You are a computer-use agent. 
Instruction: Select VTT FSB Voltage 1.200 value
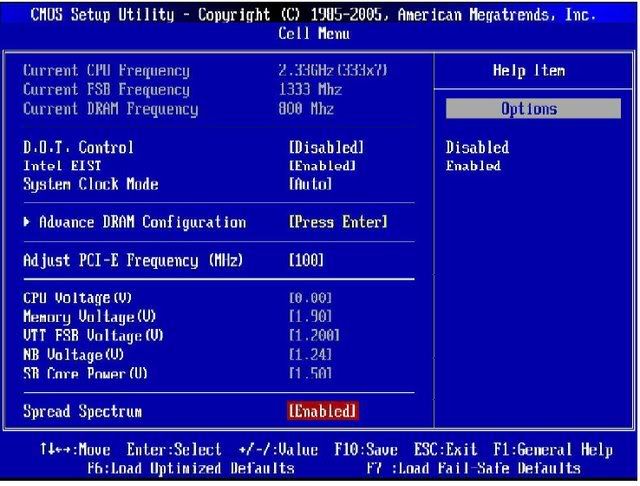[314, 335]
